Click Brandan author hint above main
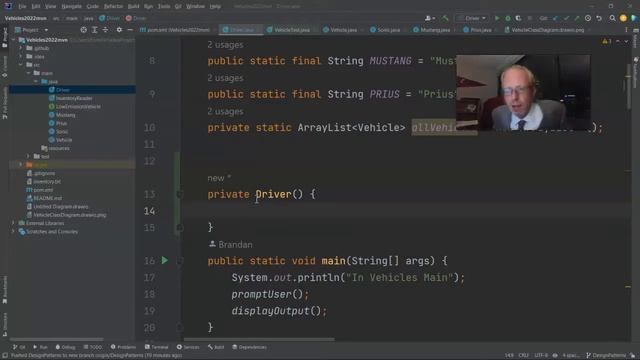This screenshot has width=640, height=360. (x=231, y=244)
